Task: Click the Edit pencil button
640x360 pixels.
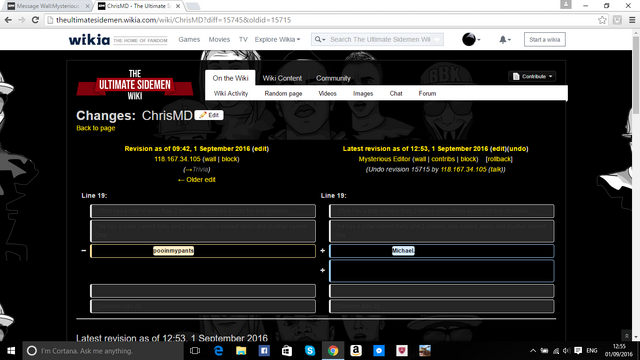Action: coord(209,115)
